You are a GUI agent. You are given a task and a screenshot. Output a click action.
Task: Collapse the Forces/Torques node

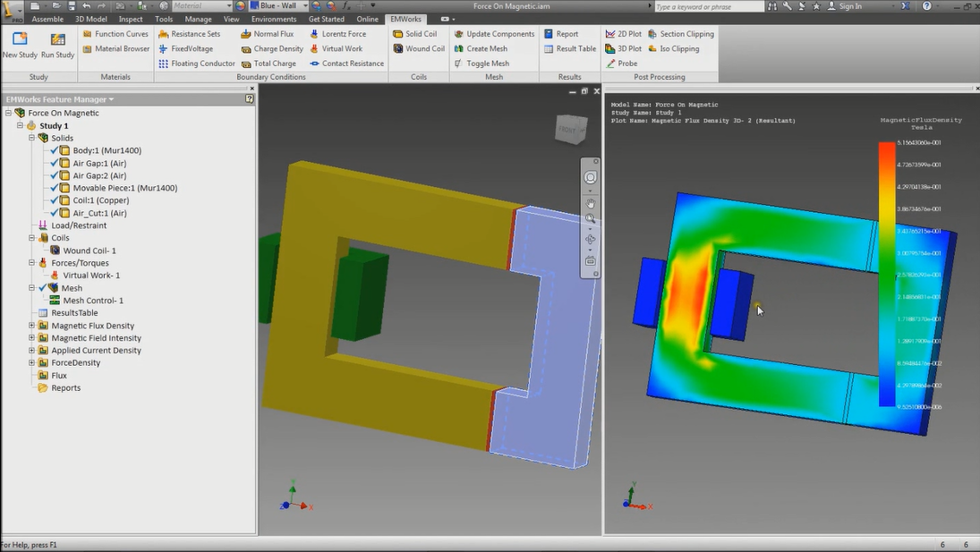click(31, 263)
